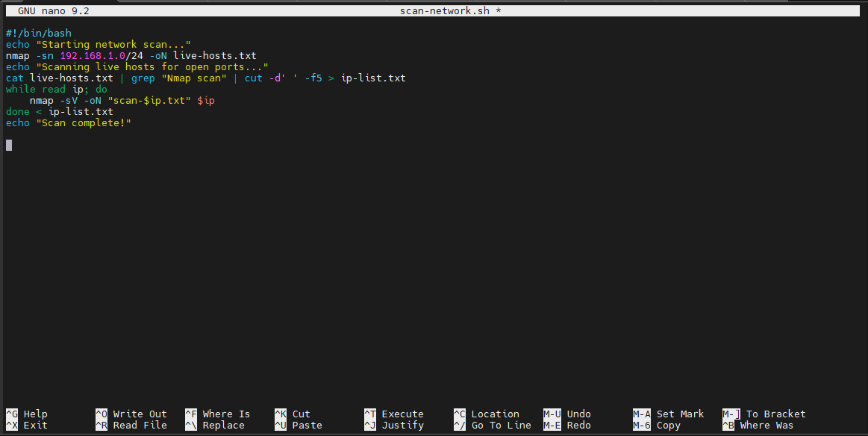Click cat at start of the pipeline line
This screenshot has height=436, width=868.
click(x=15, y=78)
